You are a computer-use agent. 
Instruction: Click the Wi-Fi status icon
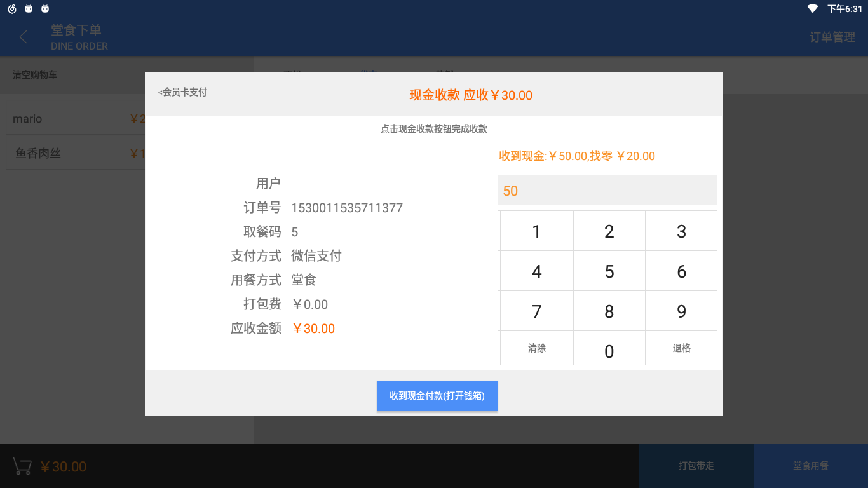pyautogui.click(x=812, y=9)
